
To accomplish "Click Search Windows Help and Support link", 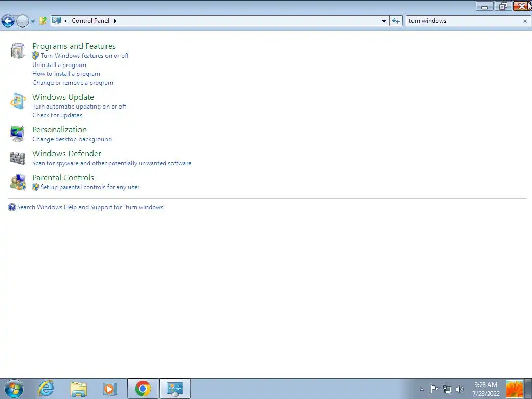I will click(x=91, y=207).
